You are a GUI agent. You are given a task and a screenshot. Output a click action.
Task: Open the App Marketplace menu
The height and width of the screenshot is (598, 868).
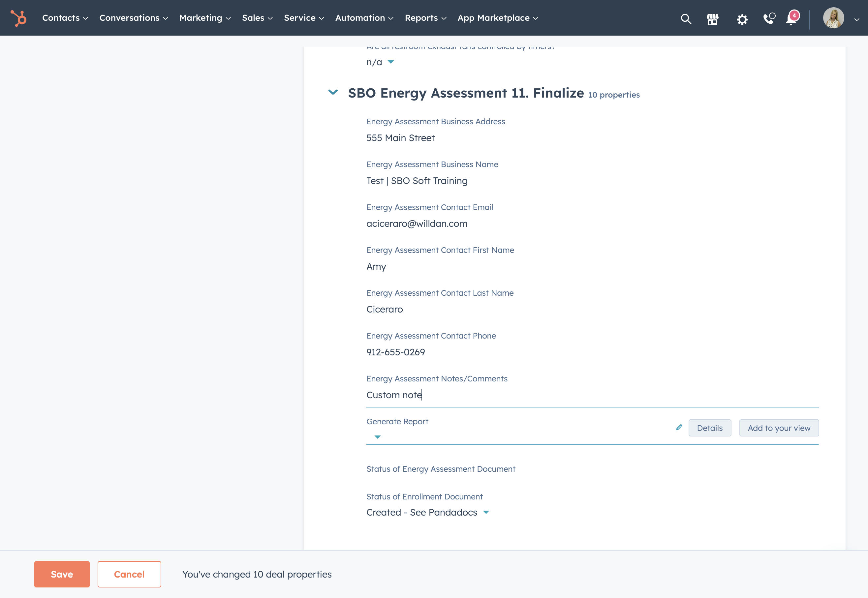click(x=498, y=18)
